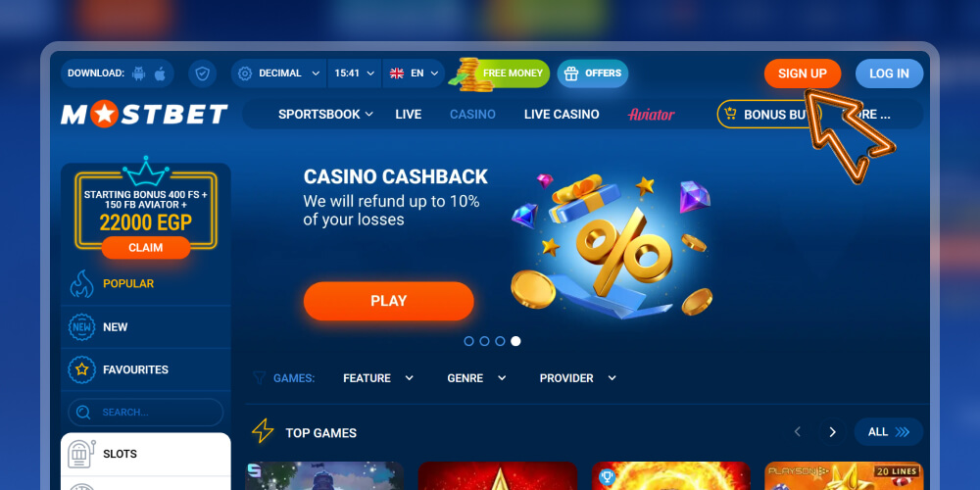Click the games search field
The image size is (980, 490).
click(146, 413)
